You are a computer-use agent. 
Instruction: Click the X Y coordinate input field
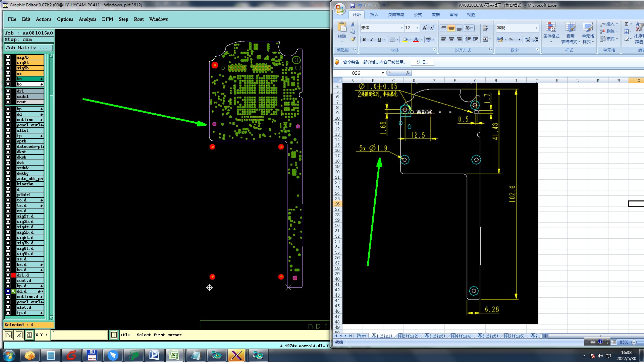[x=79, y=335]
